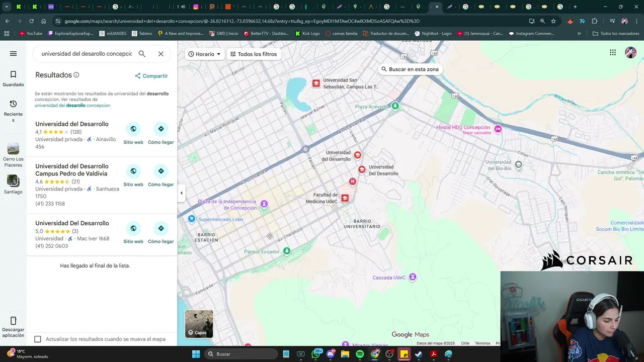
Task: Click Facultad de Medicina UdeC pin
Action: pyautogui.click(x=345, y=198)
